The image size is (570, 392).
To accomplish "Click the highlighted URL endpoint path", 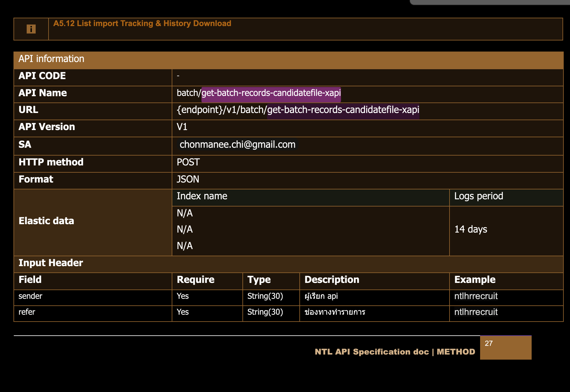I will pos(343,110).
